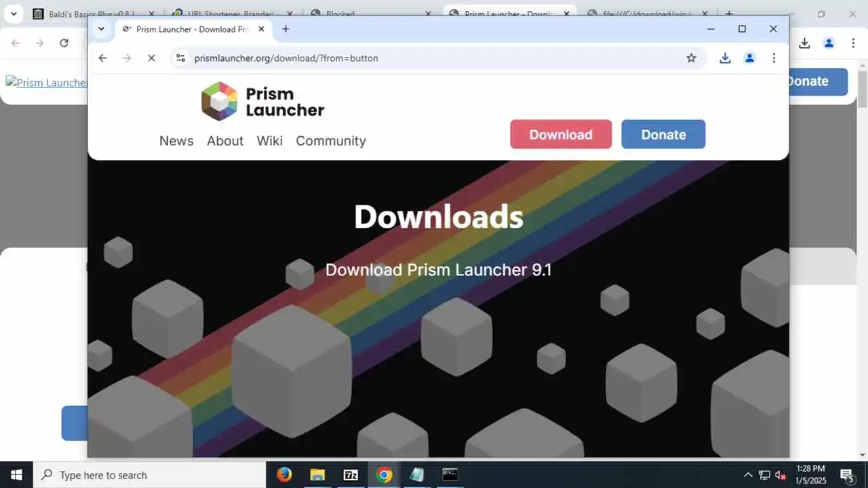The image size is (868, 488).
Task: Open downloads icon in front Chrome toolbar
Action: click(x=725, y=58)
